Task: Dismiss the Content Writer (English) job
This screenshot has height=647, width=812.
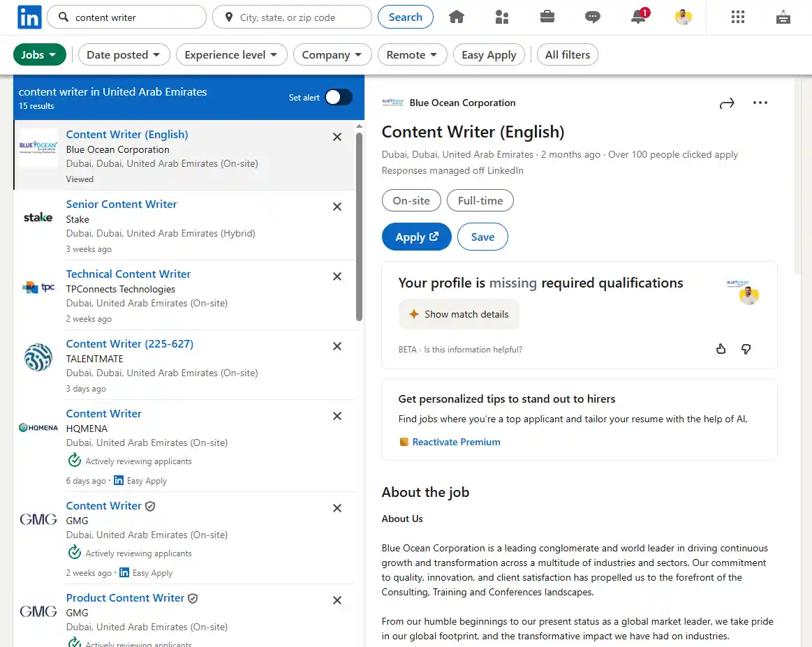Action: pyautogui.click(x=337, y=137)
